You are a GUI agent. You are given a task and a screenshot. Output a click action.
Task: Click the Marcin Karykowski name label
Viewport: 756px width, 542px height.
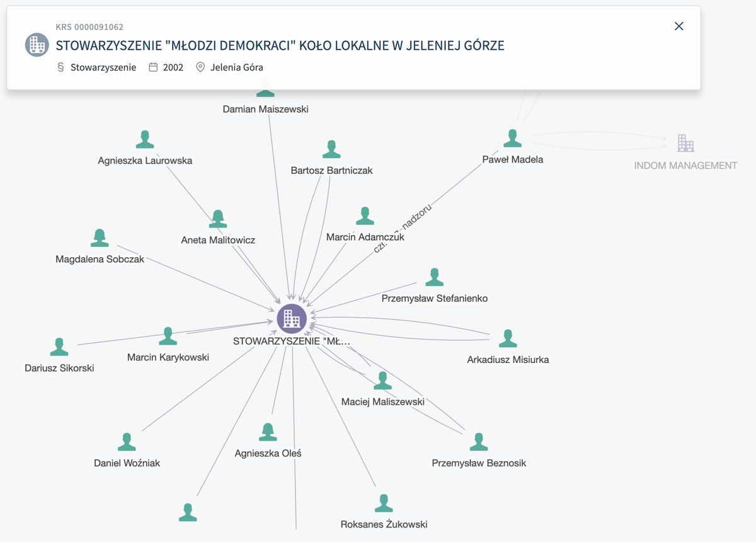pyautogui.click(x=168, y=357)
